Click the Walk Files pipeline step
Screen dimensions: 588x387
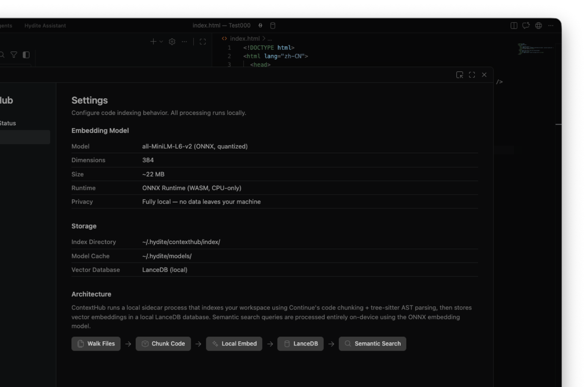click(x=96, y=344)
